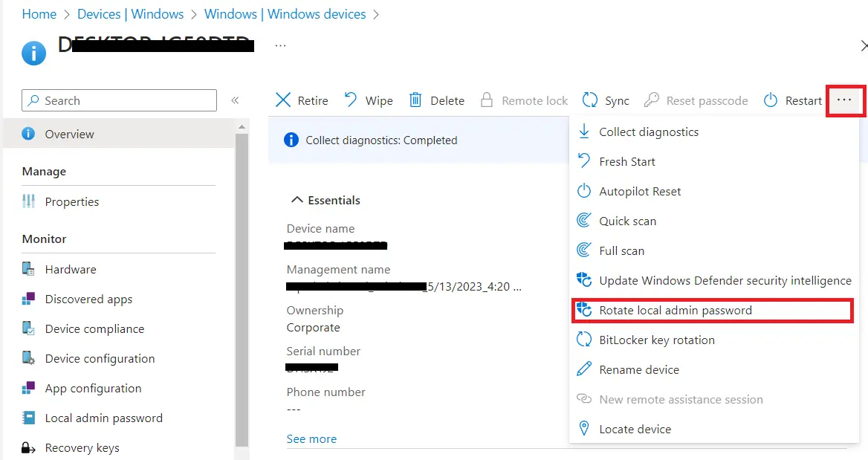Click the See more link

(x=311, y=438)
